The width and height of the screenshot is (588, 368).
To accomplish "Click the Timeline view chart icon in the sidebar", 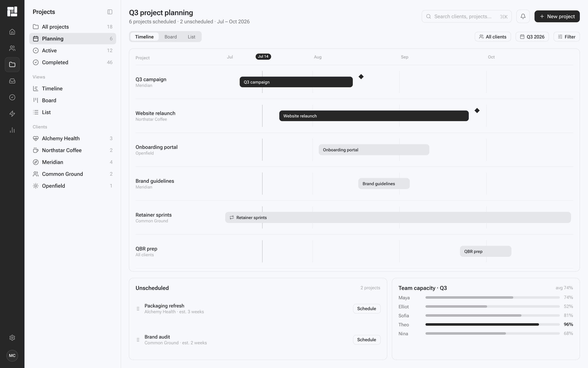I will tap(36, 89).
